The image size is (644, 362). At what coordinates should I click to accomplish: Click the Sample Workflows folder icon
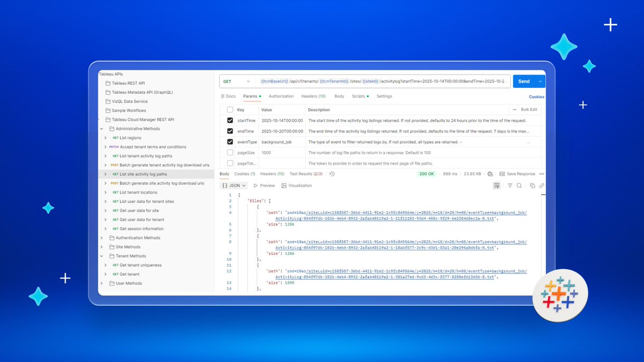[107, 110]
